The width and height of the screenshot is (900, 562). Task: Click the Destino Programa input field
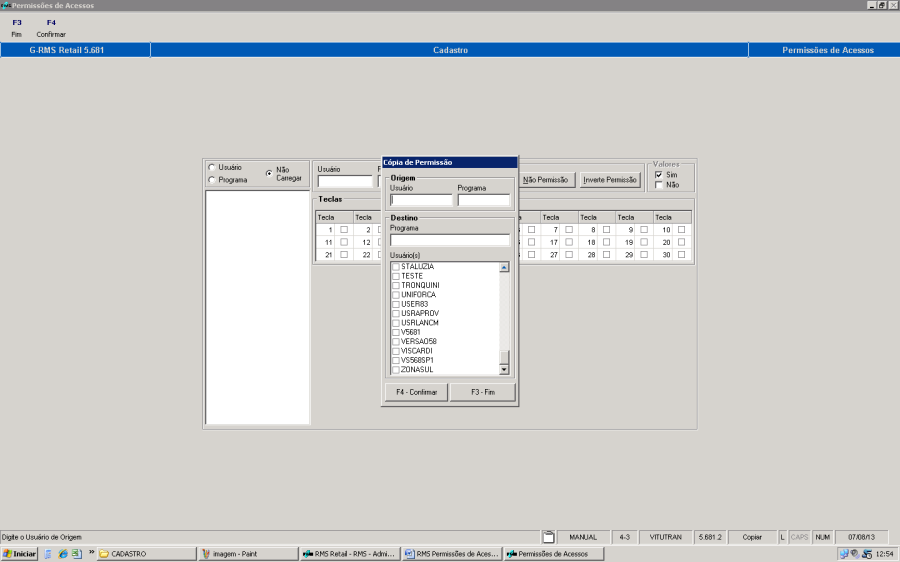click(450, 240)
